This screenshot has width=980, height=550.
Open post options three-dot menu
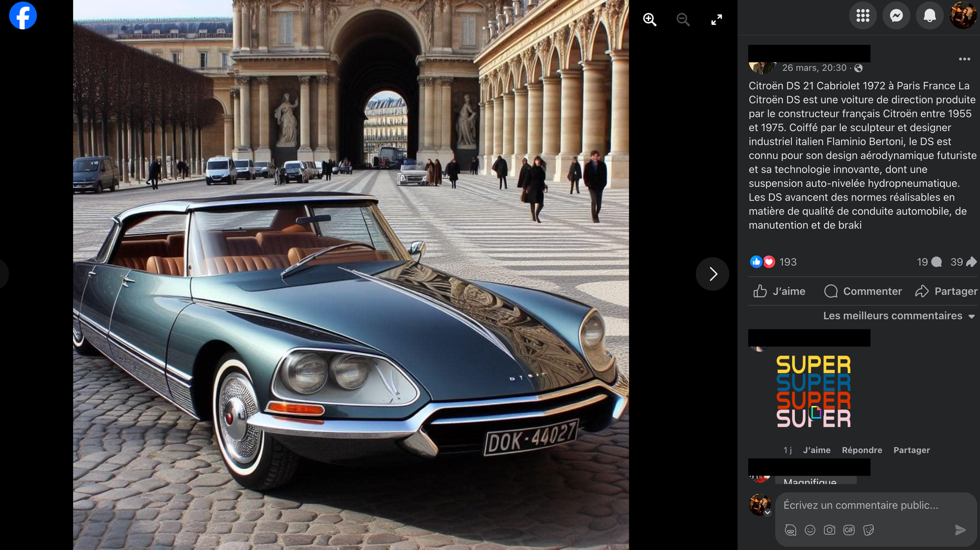pos(964,59)
